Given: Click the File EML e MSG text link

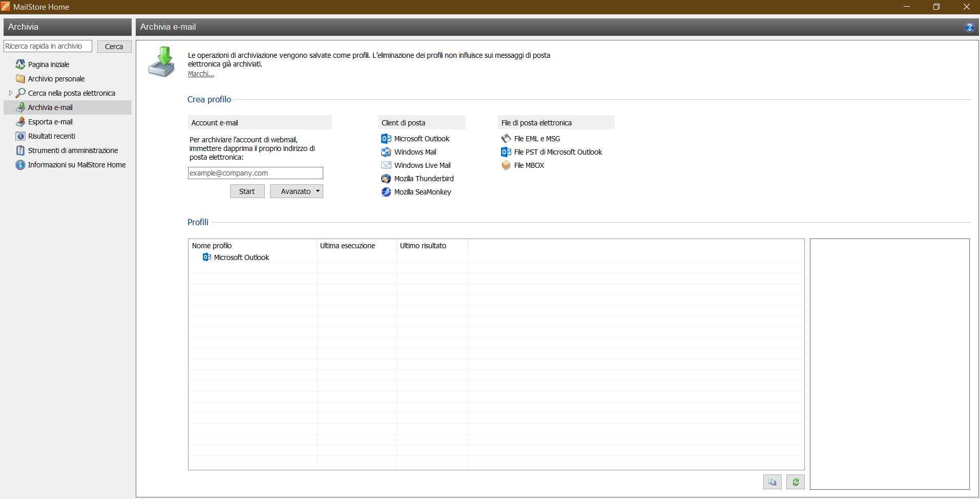Looking at the screenshot, I should [x=537, y=139].
